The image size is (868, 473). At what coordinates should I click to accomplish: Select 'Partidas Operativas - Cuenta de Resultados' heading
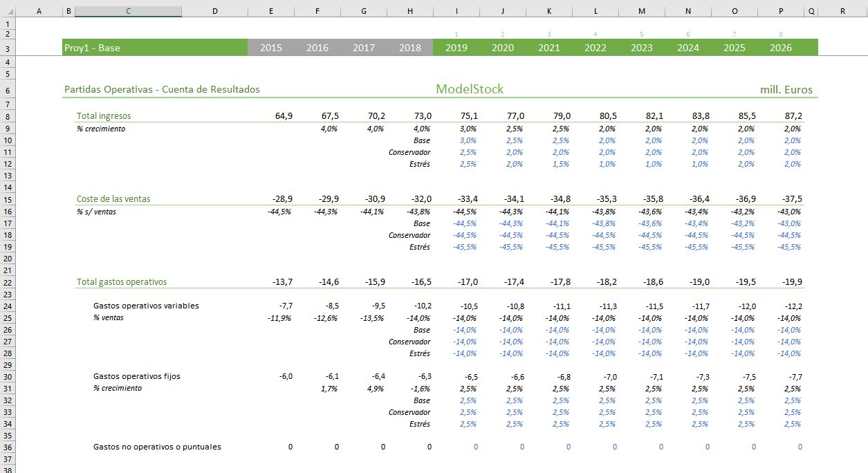tap(162, 90)
